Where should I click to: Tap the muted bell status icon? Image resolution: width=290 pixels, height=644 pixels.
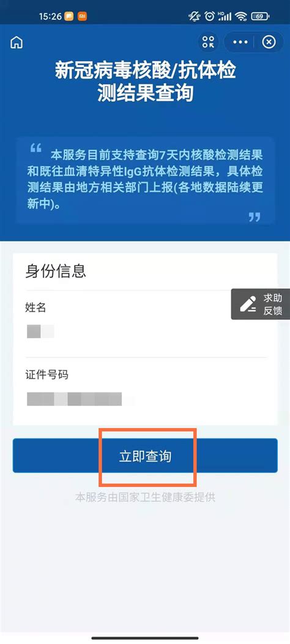[x=194, y=17]
